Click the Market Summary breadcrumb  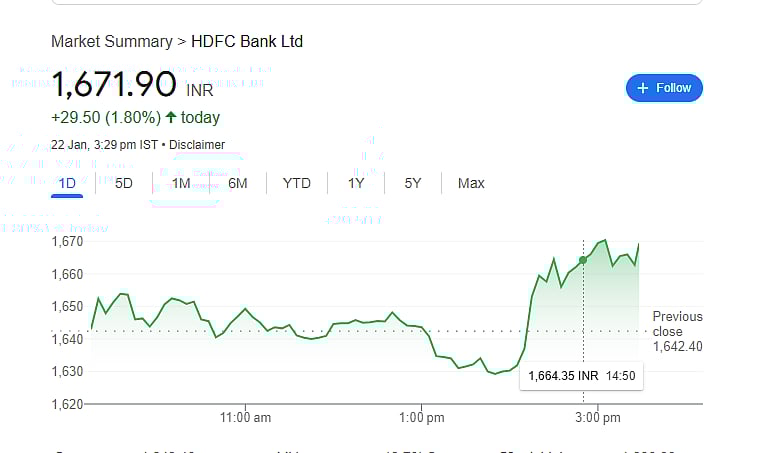click(x=111, y=42)
